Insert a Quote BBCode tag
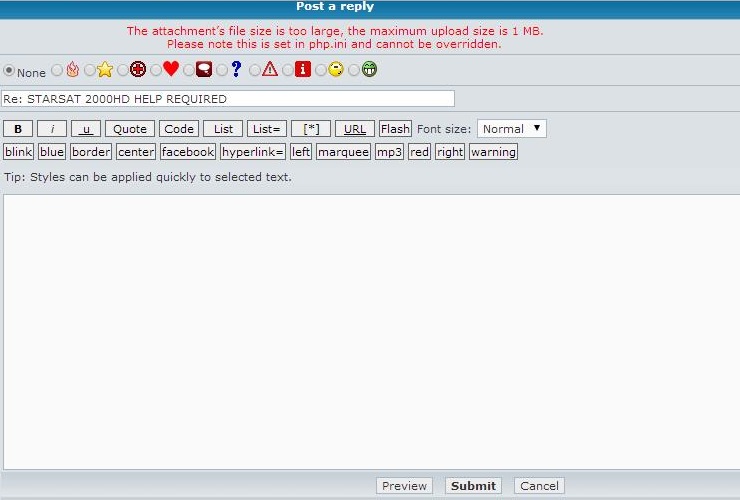The width and height of the screenshot is (740, 500). (129, 129)
